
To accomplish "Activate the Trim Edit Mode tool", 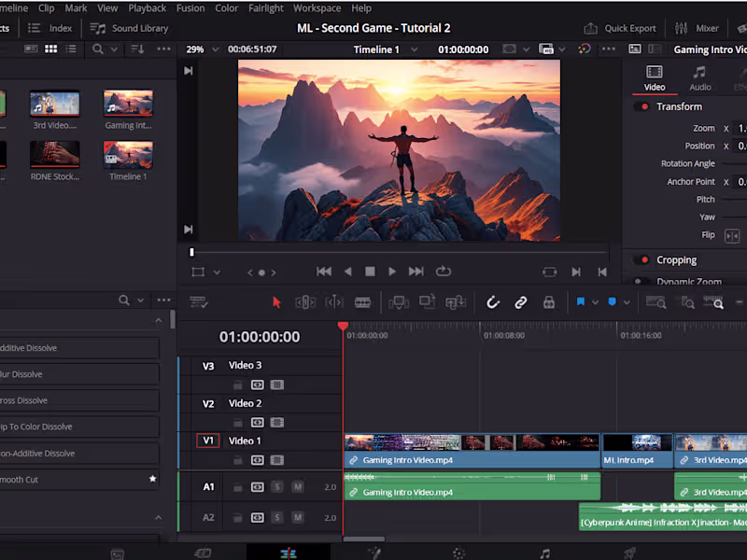I will [305, 302].
